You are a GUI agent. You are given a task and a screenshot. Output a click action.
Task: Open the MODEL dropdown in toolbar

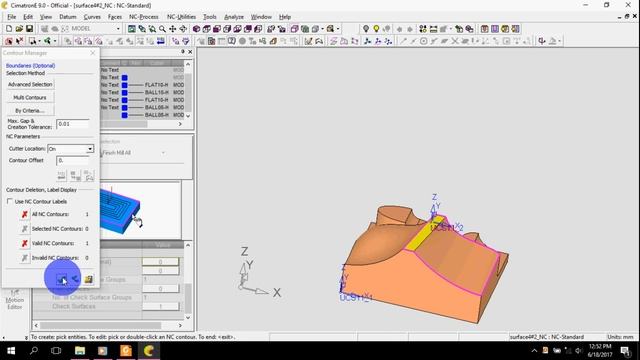click(118, 29)
